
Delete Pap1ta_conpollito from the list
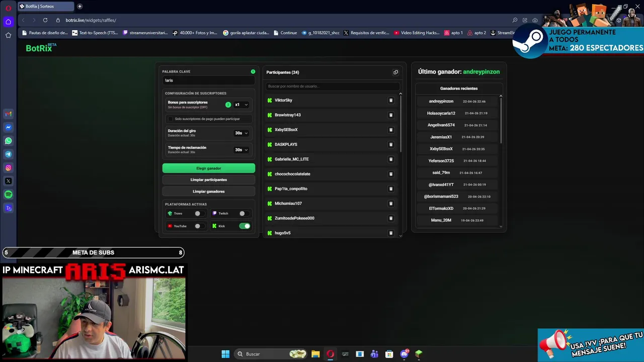click(391, 189)
